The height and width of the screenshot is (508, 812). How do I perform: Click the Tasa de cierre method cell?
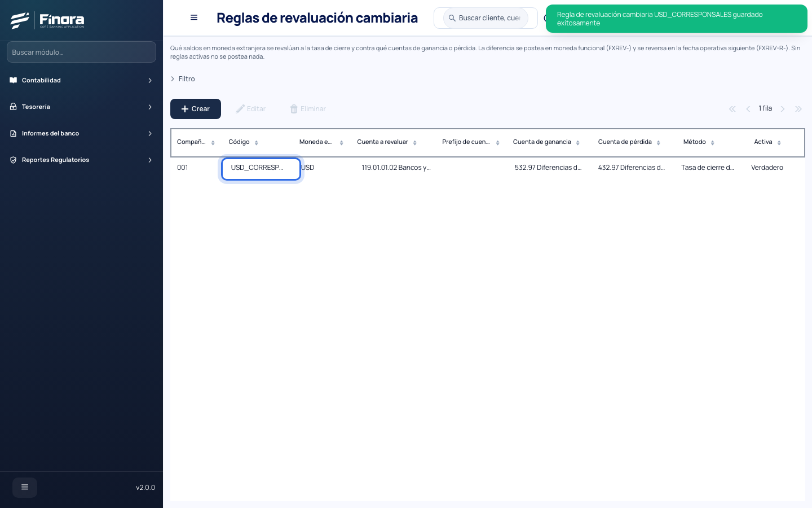tap(708, 168)
